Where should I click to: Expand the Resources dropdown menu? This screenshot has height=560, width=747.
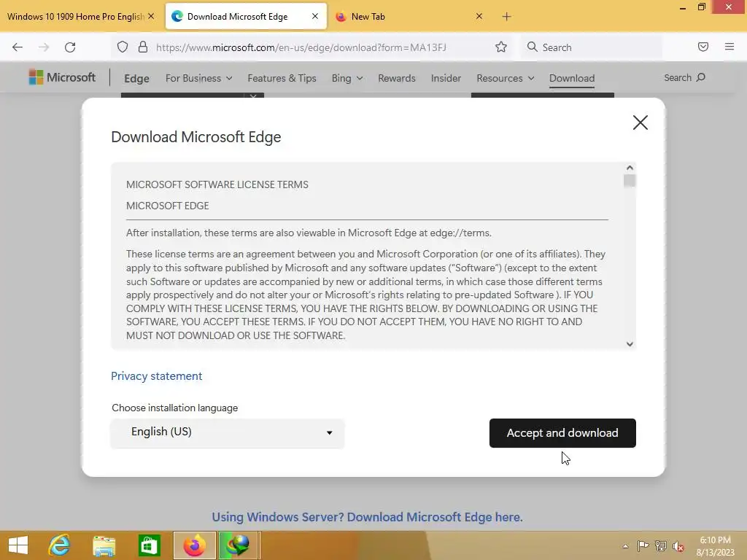(x=505, y=78)
